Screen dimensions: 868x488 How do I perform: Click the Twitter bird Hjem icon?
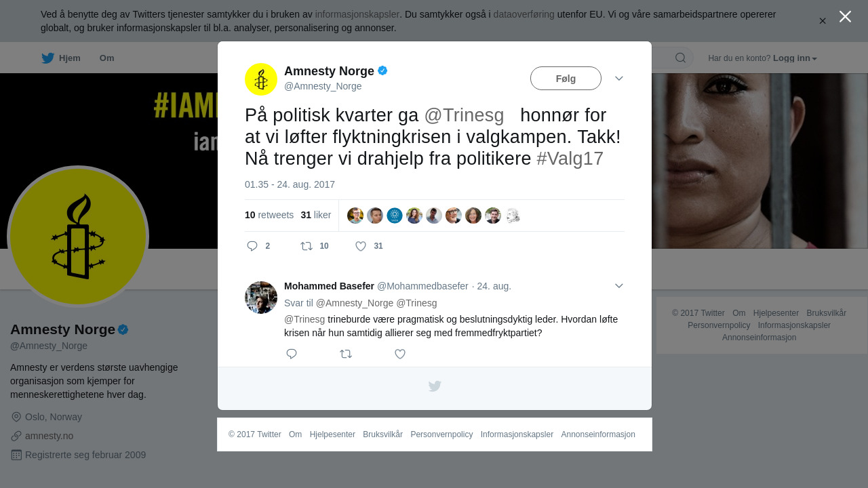tap(47, 58)
